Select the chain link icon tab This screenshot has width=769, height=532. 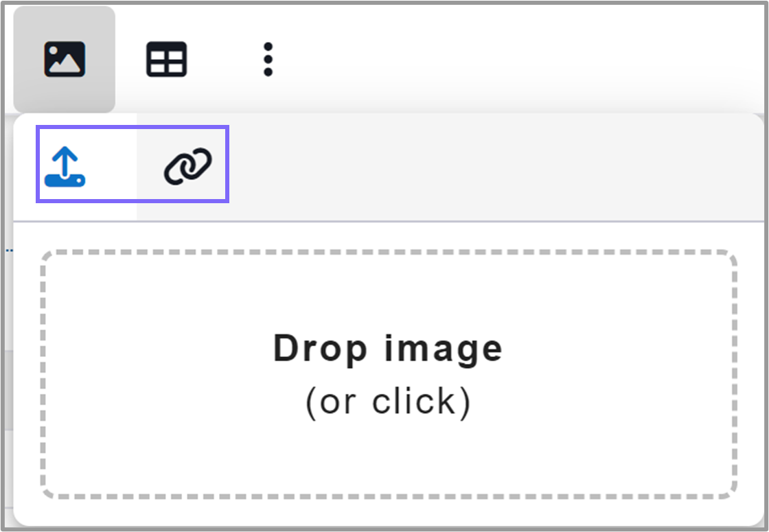click(x=187, y=166)
